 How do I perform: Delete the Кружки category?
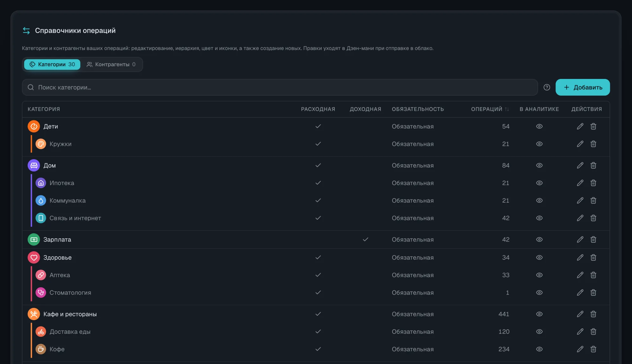593,144
